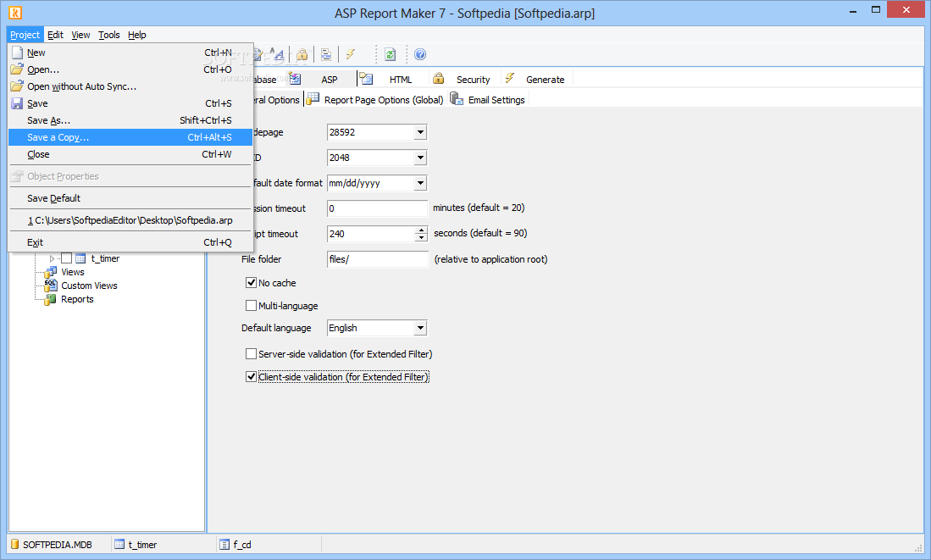Click the blue question mark help icon
Screen dimensions: 931x560
click(420, 54)
